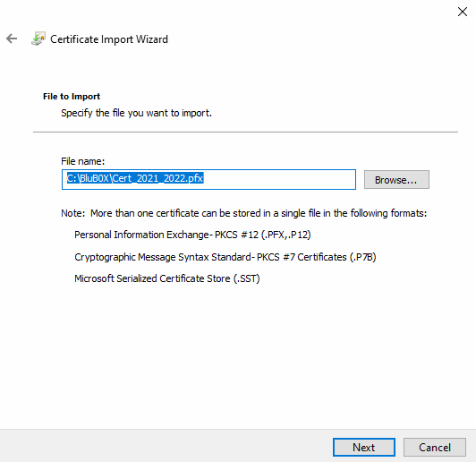The height and width of the screenshot is (462, 476).
Task: Click 'Specify the file you want to import.' text
Action: pyautogui.click(x=136, y=113)
